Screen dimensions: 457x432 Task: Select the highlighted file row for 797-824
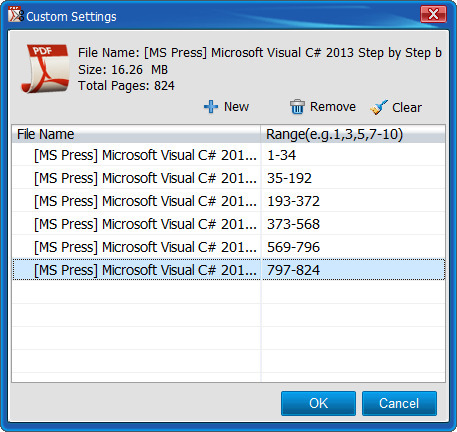click(229, 270)
